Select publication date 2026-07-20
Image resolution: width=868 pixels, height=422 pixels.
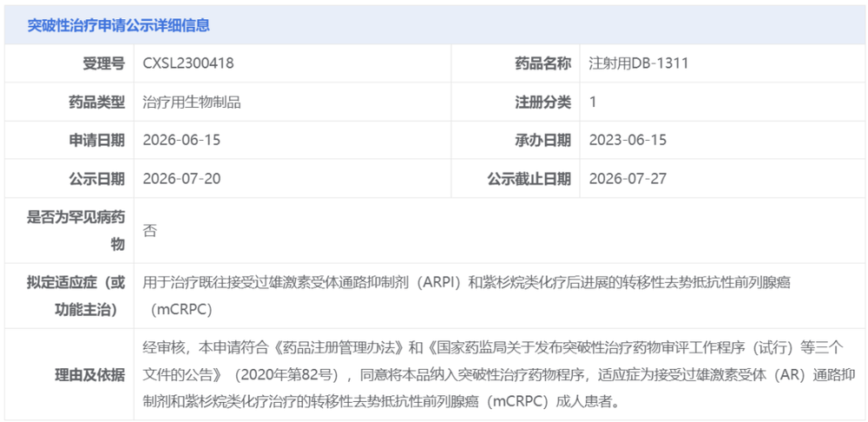[181, 178]
